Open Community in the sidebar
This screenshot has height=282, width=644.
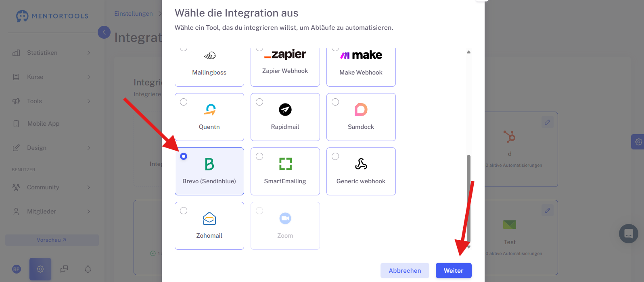[x=52, y=187]
